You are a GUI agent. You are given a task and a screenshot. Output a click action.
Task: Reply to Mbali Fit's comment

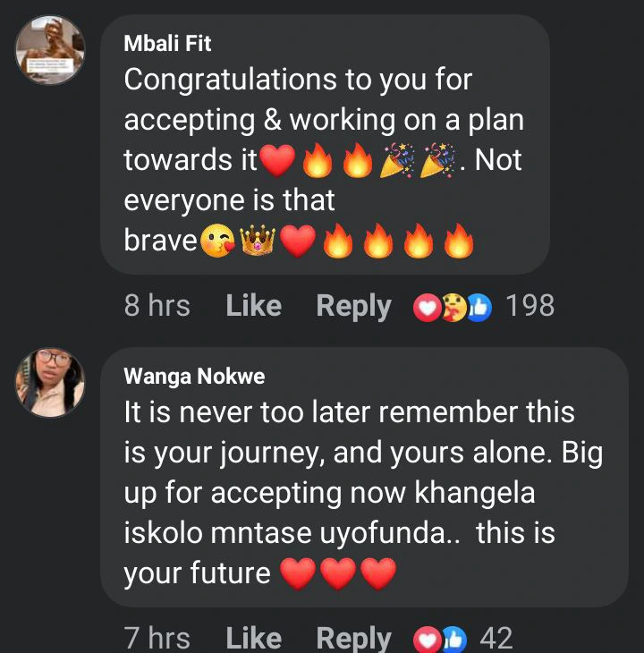(353, 307)
